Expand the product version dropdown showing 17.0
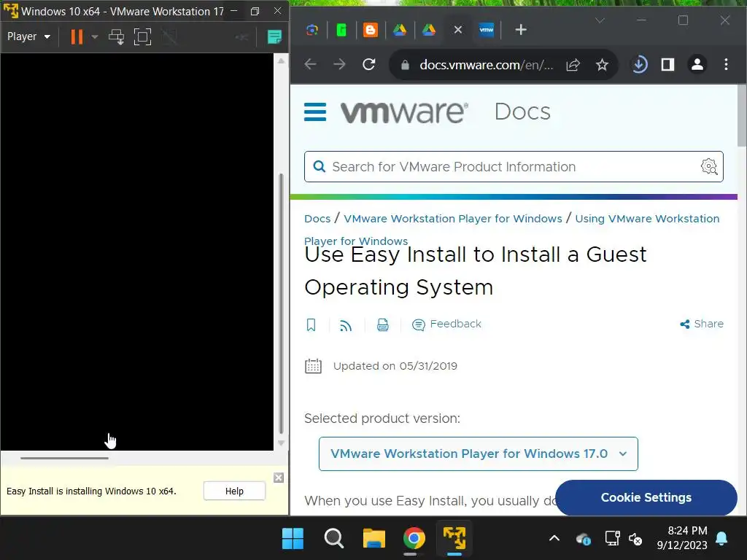Screen dimensions: 747x560 point(479,454)
